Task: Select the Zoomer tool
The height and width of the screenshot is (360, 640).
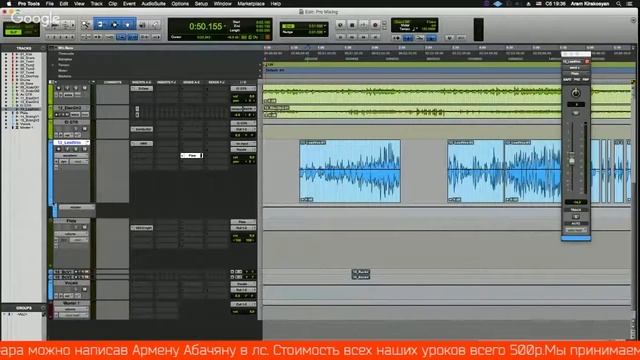Action: (86, 25)
